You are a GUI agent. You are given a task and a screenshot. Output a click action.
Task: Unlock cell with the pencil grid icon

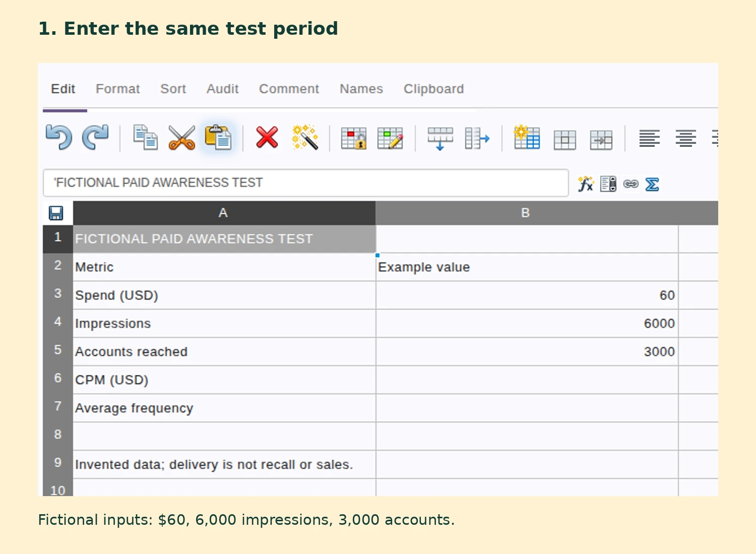pos(390,138)
